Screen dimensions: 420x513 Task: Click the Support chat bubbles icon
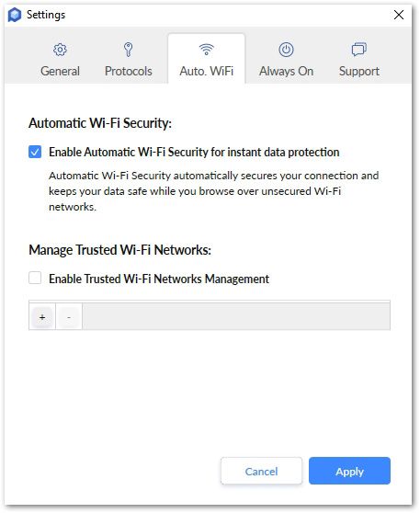point(359,50)
